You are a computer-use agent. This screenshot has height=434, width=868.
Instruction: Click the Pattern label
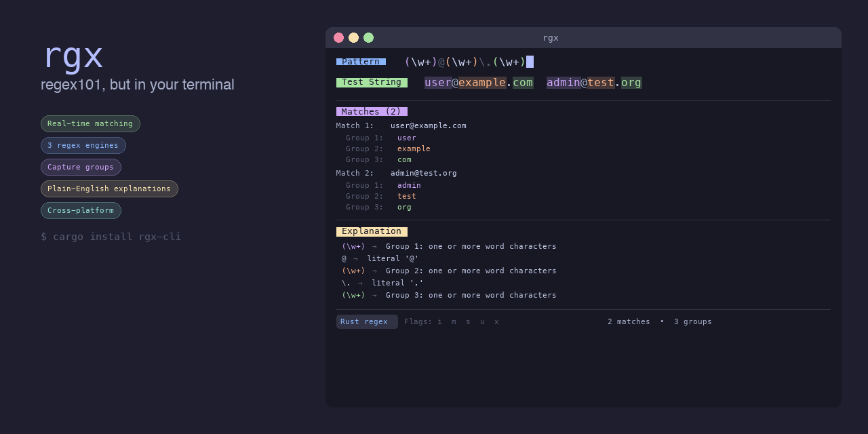[361, 62]
